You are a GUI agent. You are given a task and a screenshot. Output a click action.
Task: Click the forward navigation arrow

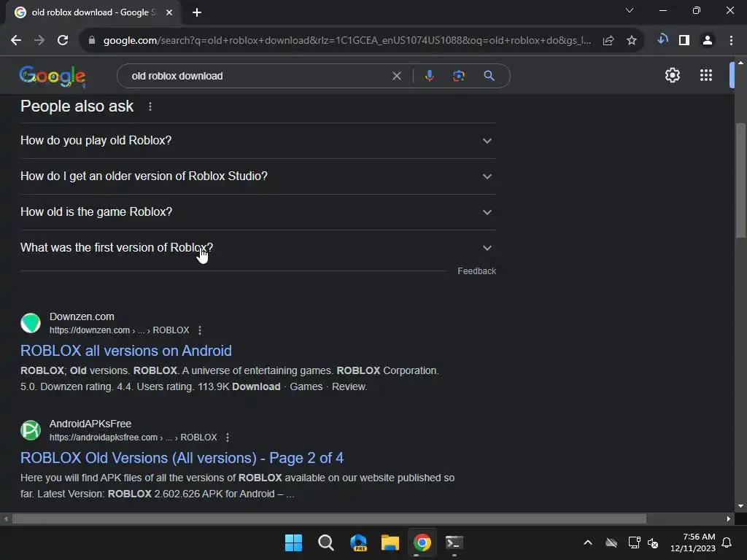point(39,41)
